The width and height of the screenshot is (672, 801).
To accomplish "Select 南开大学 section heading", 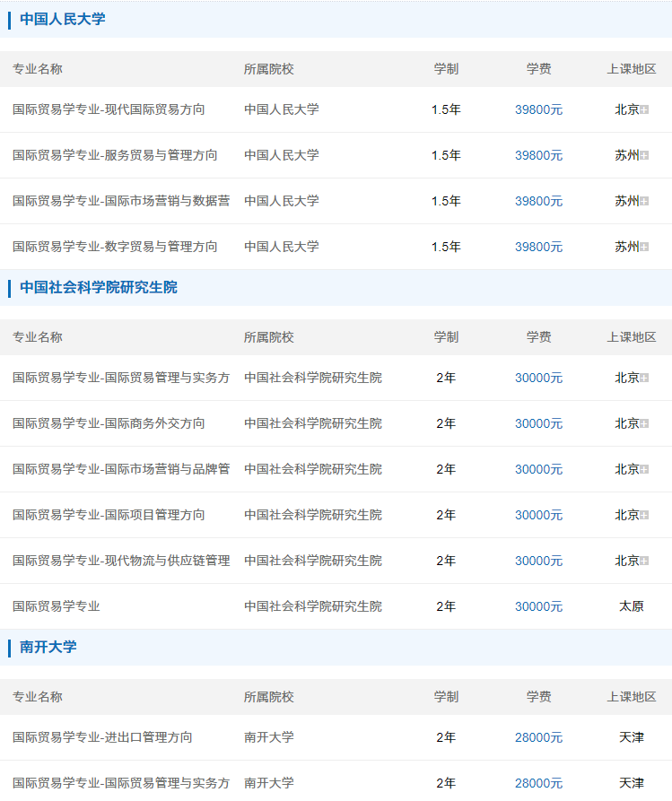I will (48, 647).
